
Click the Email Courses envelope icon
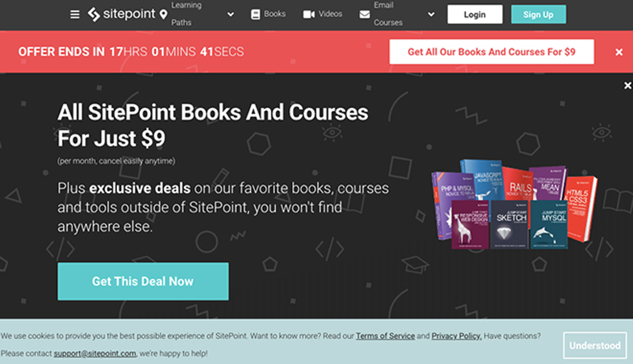(364, 14)
